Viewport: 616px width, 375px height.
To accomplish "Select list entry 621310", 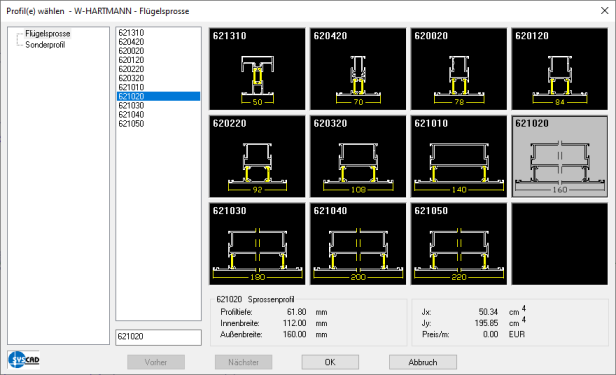I will (x=131, y=33).
